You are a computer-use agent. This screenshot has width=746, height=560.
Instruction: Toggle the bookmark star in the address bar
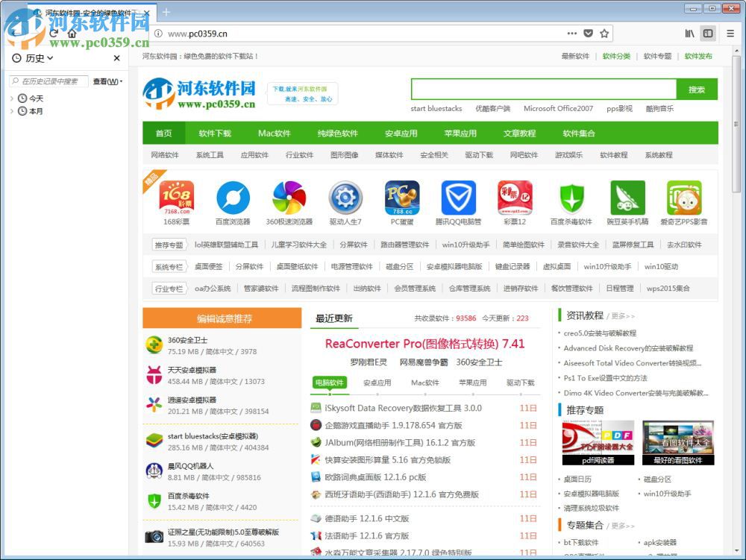click(605, 34)
